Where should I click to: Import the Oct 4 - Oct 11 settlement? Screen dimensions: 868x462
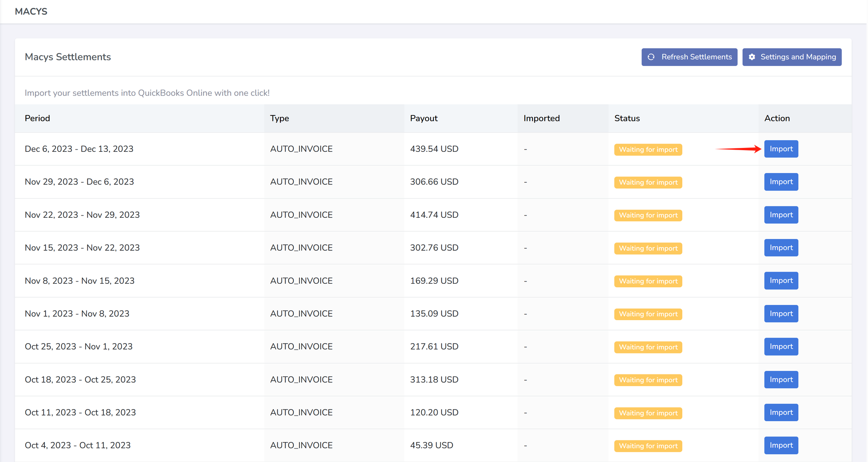(781, 446)
